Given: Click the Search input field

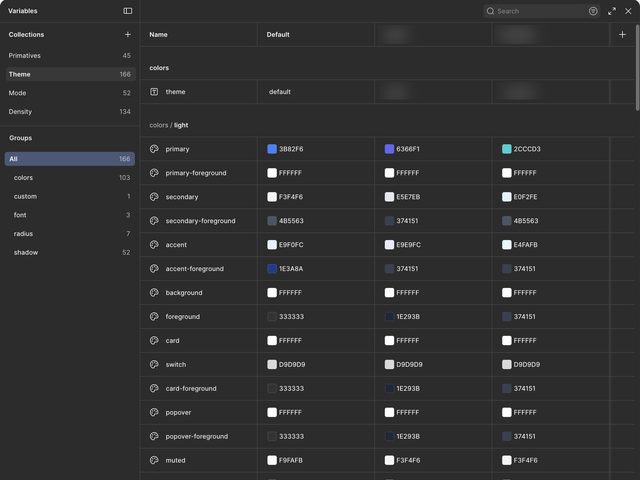Looking at the screenshot, I should [541, 11].
